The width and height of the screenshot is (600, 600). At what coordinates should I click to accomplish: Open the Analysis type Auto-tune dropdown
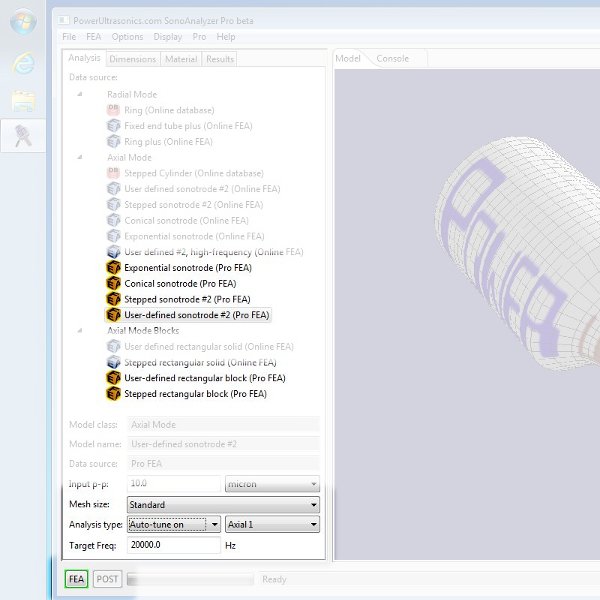click(x=174, y=524)
